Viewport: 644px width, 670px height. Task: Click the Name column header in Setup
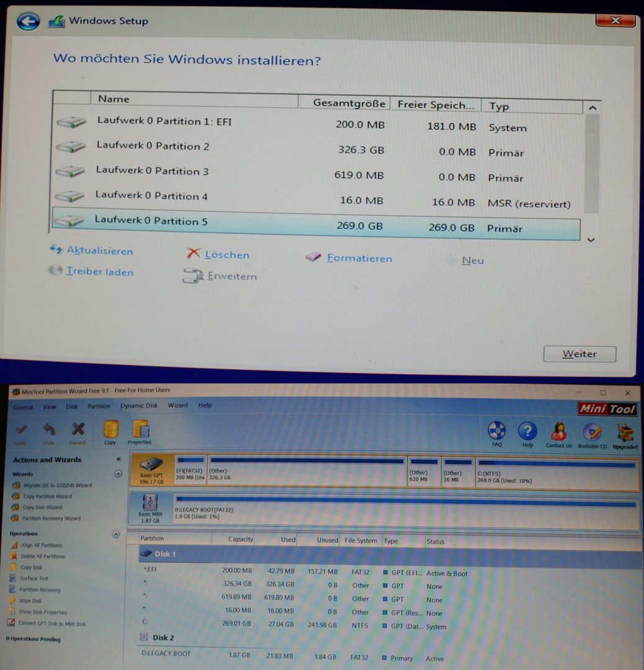coord(194,99)
